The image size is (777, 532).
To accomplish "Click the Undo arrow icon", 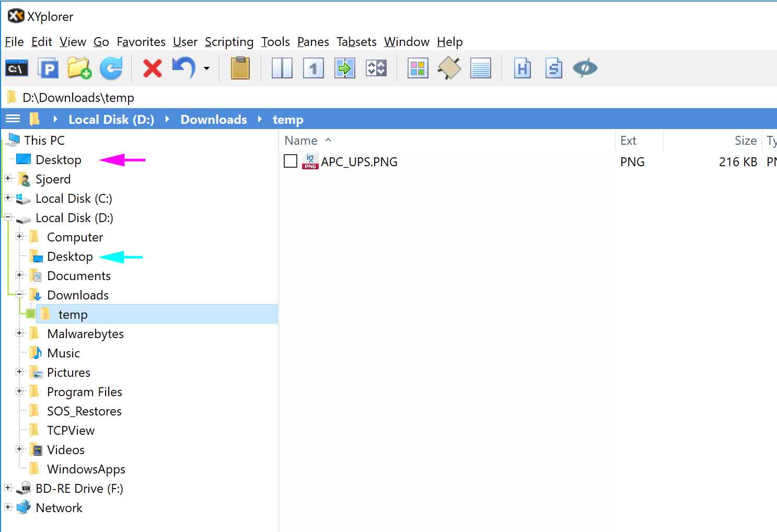I will 183,68.
